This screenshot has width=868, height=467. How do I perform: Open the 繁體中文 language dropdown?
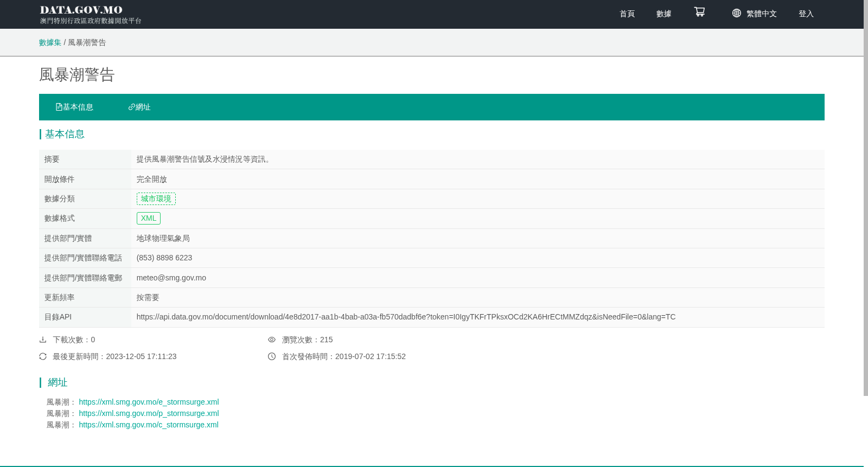[x=761, y=14]
